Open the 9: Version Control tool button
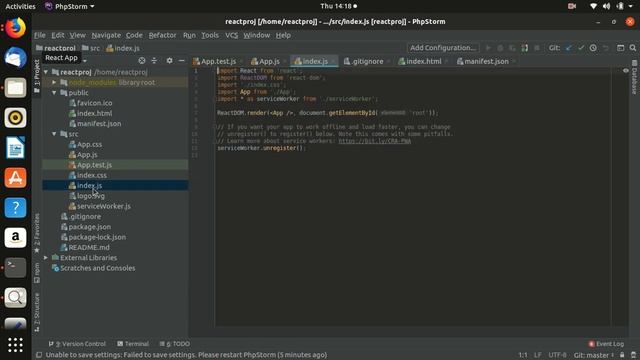The image size is (640, 360). pyautogui.click(x=77, y=344)
